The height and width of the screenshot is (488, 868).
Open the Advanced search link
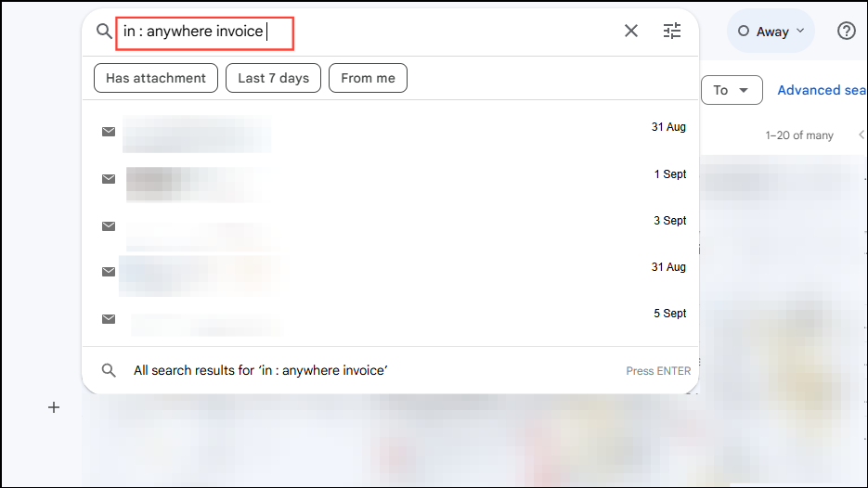point(822,90)
